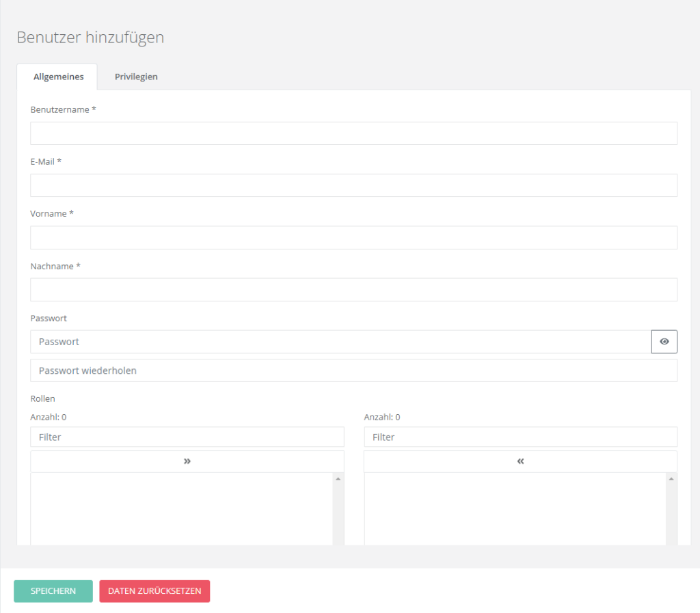Click the Nachname input box
This screenshot has height=613, width=700.
tap(353, 290)
